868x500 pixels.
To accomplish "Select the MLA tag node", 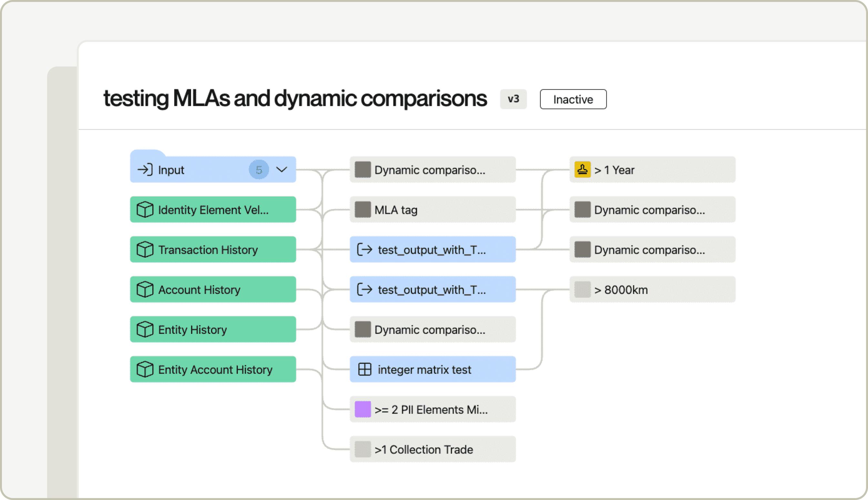I will (x=432, y=209).
